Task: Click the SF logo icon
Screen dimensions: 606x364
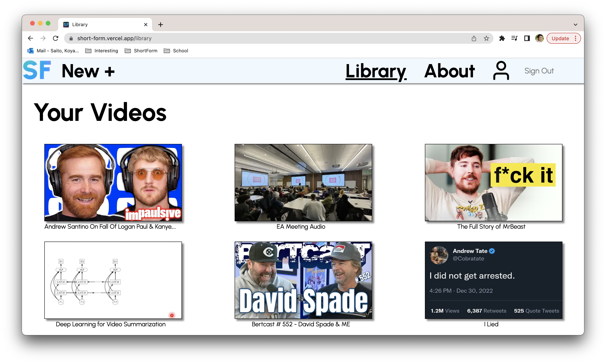Action: point(37,70)
